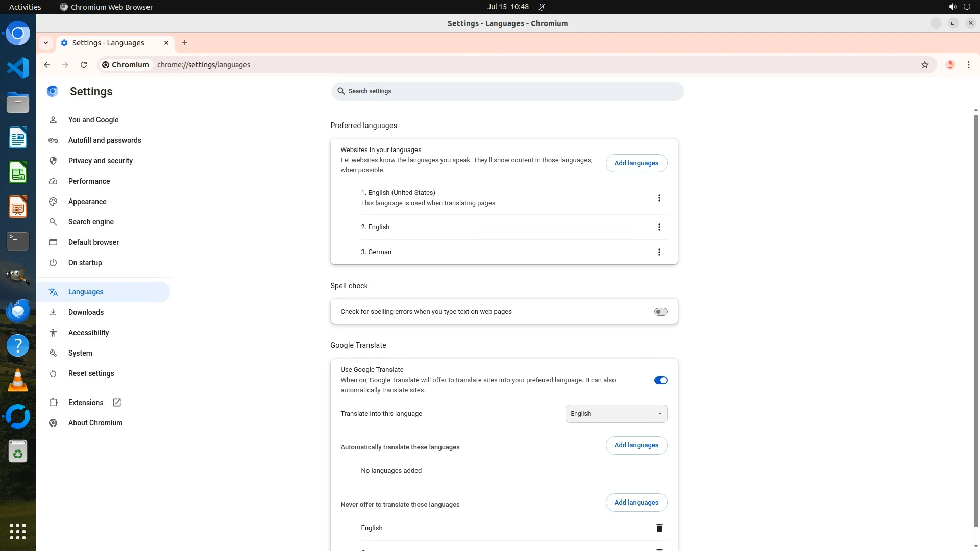Delete English from never-translate list

click(659, 528)
